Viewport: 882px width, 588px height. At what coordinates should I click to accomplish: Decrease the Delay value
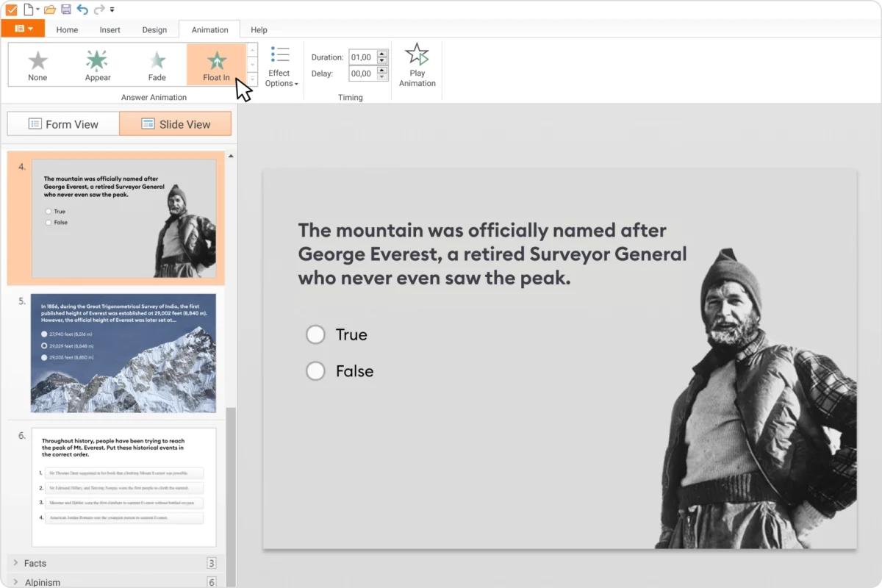[382, 77]
